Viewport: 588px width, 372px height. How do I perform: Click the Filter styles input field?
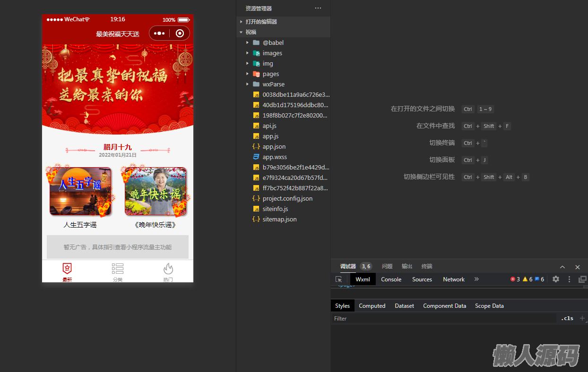click(444, 319)
